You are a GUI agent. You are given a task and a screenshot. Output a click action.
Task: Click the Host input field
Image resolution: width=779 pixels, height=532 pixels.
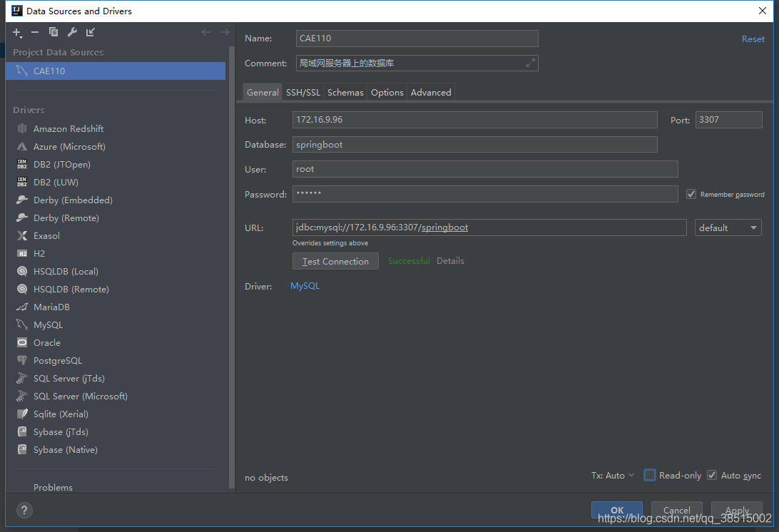(474, 120)
